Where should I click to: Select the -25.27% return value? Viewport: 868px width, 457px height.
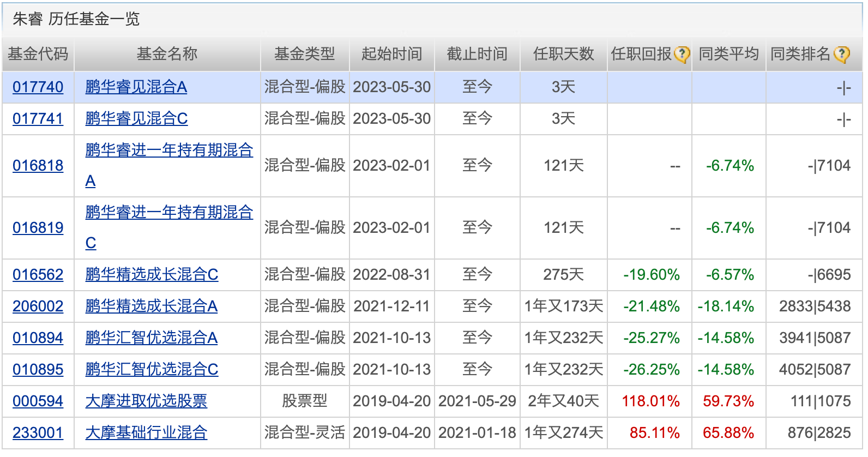click(652, 338)
